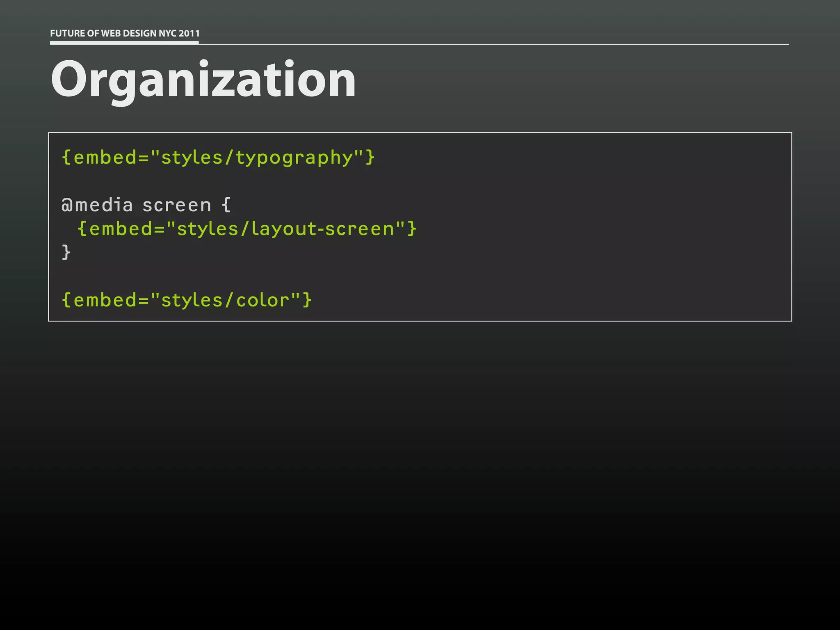The width and height of the screenshot is (840, 630).
Task: Click the embed keyword on the last code line
Action: point(105,300)
